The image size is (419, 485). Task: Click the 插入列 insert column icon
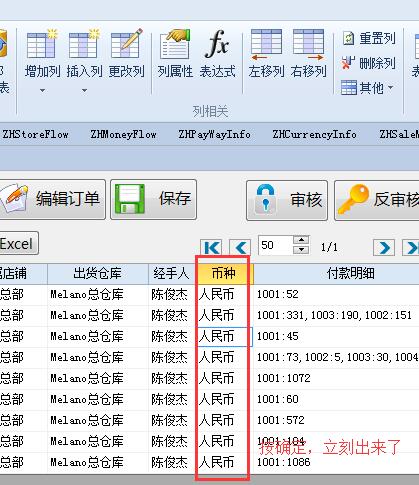tap(84, 44)
